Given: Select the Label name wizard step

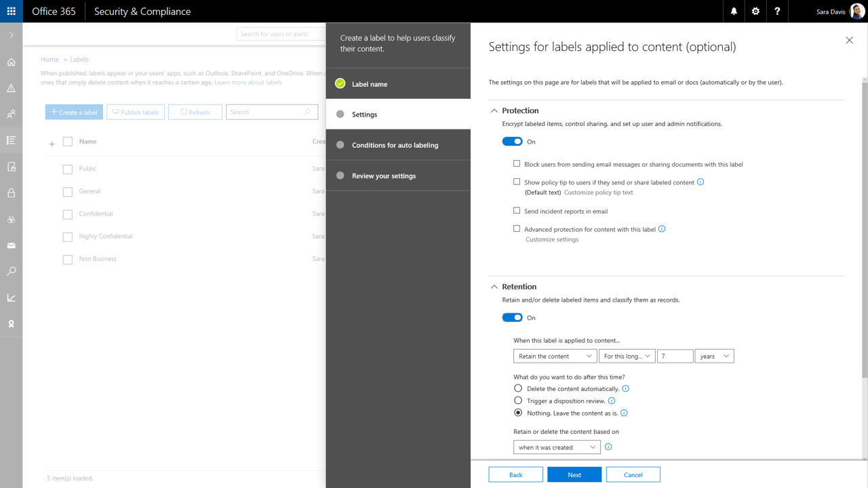Looking at the screenshot, I should point(370,84).
